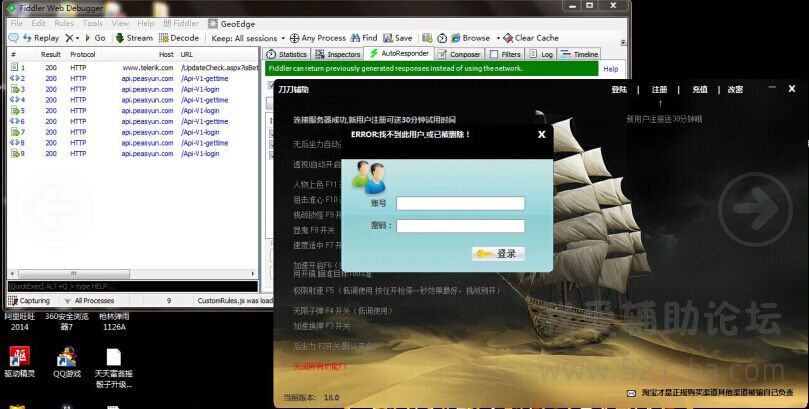The height and width of the screenshot is (409, 809).
Task: Focus the QuickExec command box
Action: 133,286
